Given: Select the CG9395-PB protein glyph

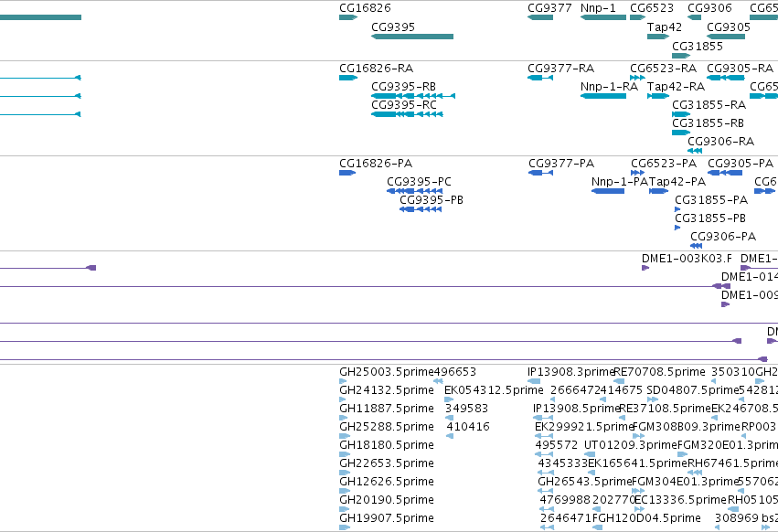Looking at the screenshot, I should pyautogui.click(x=421, y=209).
